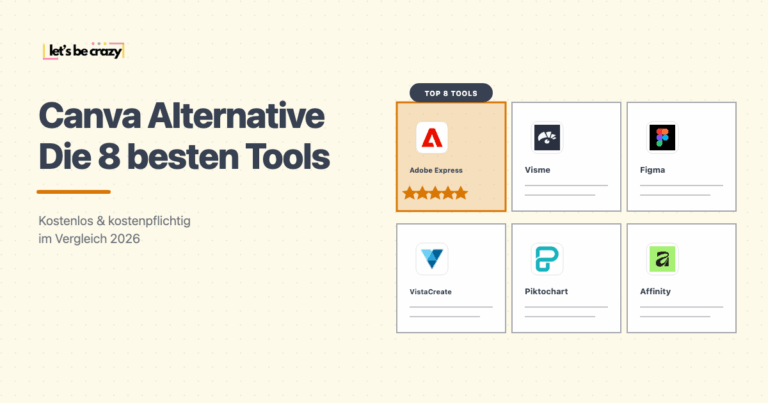Click the Visme label
The width and height of the screenshot is (768, 403).
[x=537, y=170]
